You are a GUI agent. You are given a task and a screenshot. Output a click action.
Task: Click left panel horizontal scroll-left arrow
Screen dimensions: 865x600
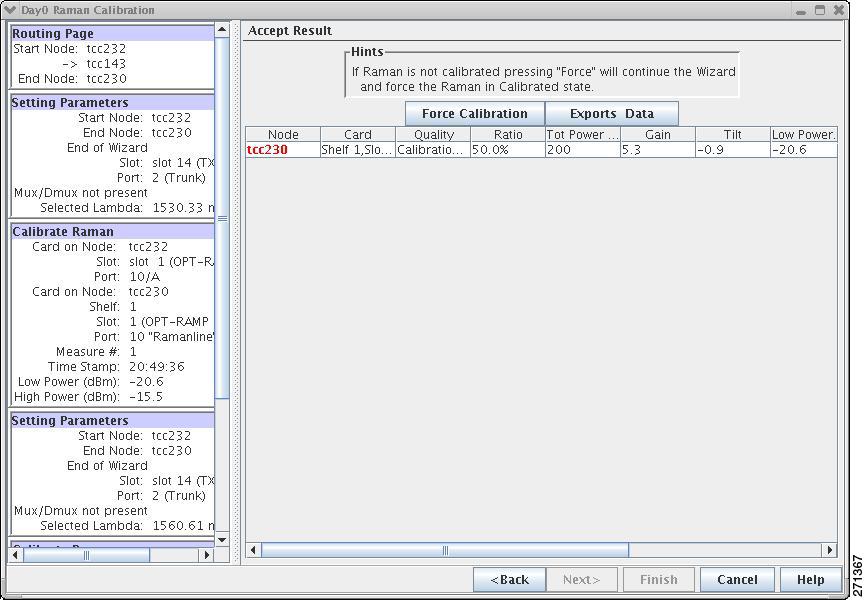pos(16,555)
